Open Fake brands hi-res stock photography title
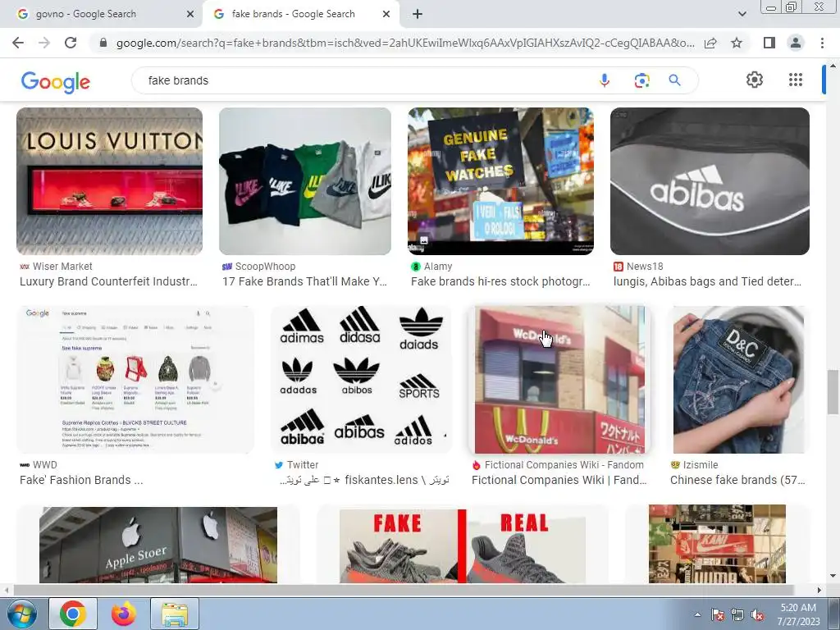The image size is (840, 630). 500,281
